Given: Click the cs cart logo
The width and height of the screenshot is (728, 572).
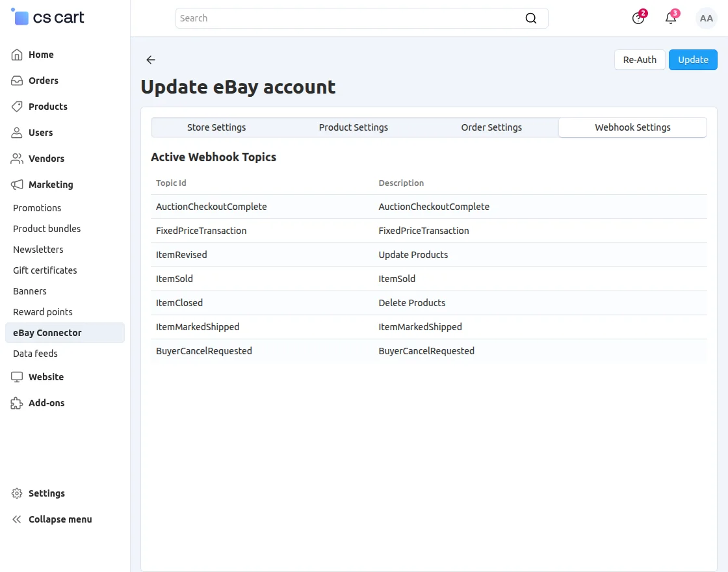Looking at the screenshot, I should [x=47, y=17].
